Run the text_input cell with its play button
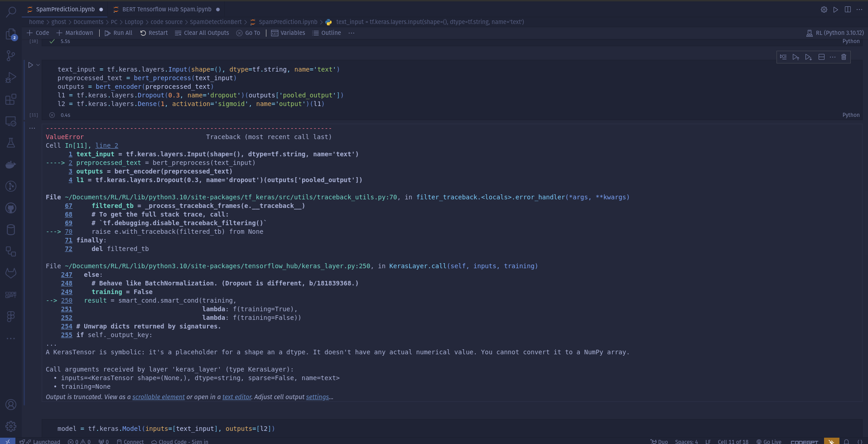Image resolution: width=868 pixels, height=444 pixels. point(30,65)
